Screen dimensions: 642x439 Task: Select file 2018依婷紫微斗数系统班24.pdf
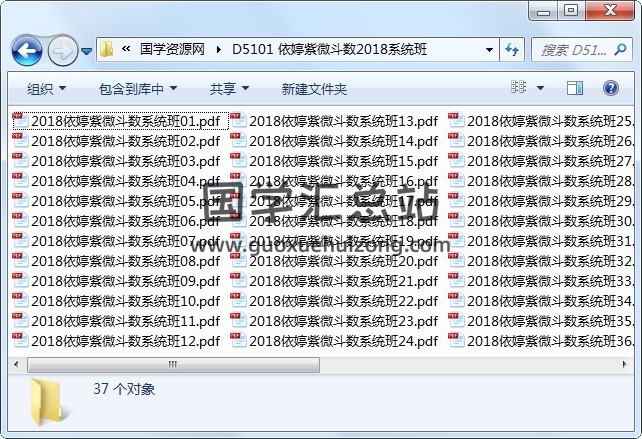coord(335,341)
